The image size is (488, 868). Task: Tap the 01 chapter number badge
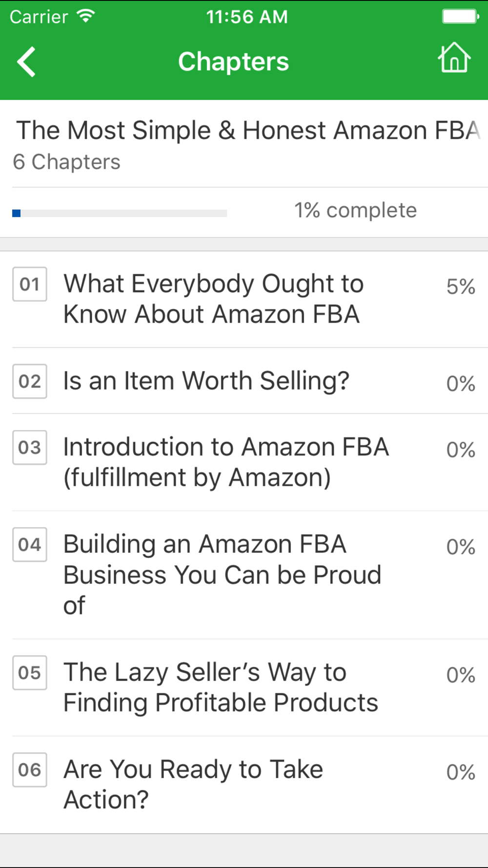[x=30, y=284]
